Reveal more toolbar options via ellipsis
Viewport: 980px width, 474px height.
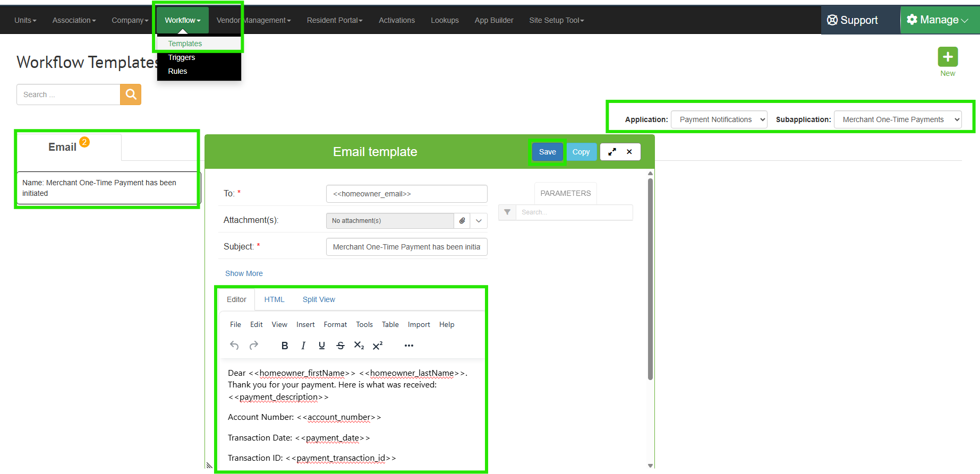408,346
